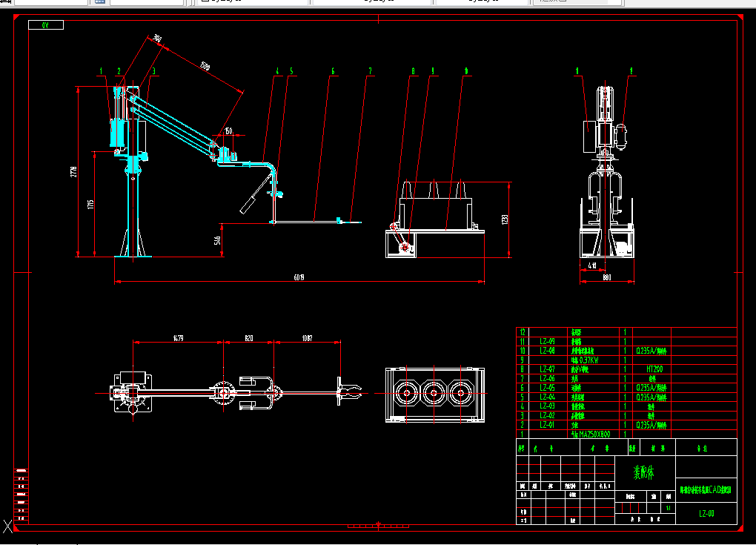Pick the 410 dimension under side view
This screenshot has height=545, width=756.
point(592,265)
